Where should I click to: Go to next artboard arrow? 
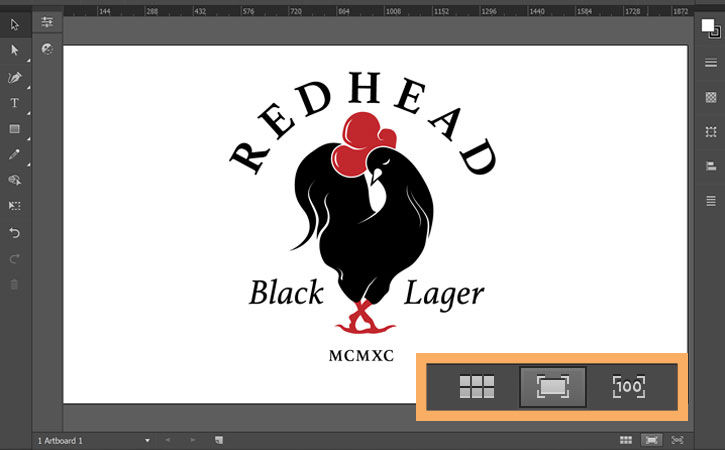[193, 440]
